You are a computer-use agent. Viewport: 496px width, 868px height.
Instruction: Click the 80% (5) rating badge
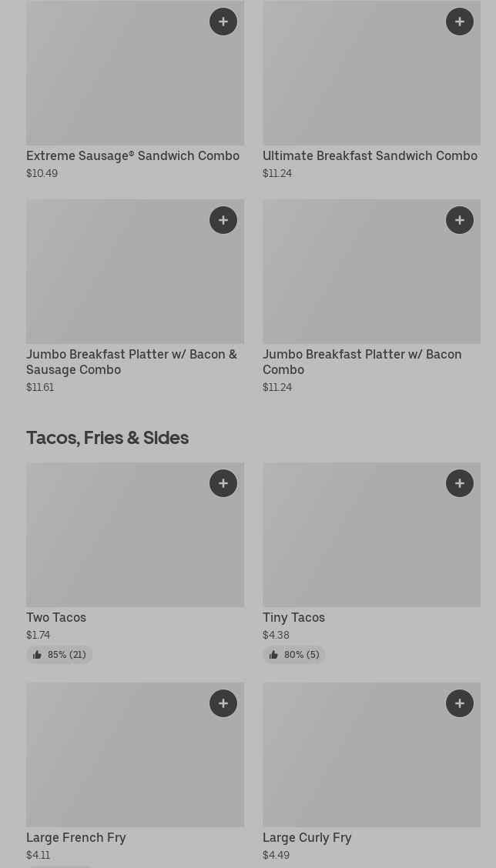point(294,655)
